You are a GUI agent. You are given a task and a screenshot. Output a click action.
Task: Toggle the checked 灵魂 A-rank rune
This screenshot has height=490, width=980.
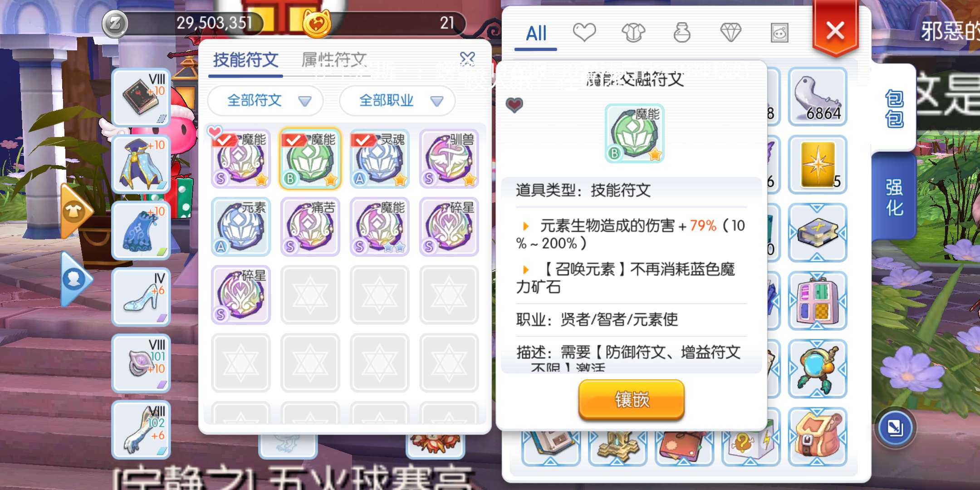pos(380,159)
